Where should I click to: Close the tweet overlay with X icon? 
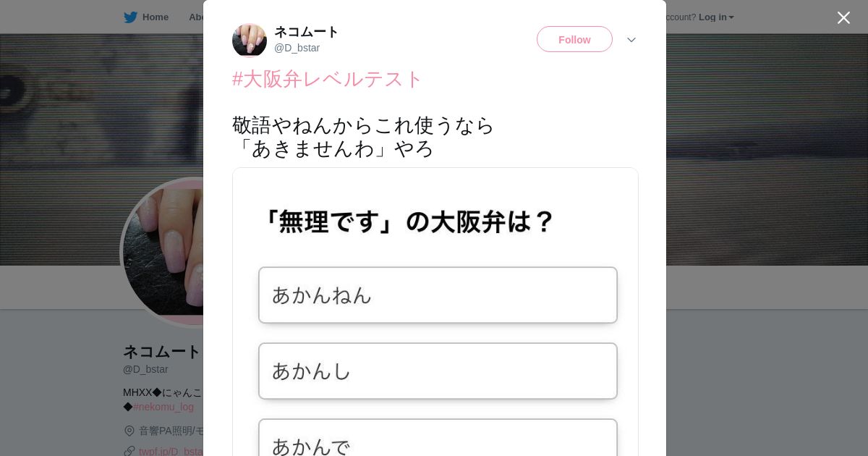843,17
